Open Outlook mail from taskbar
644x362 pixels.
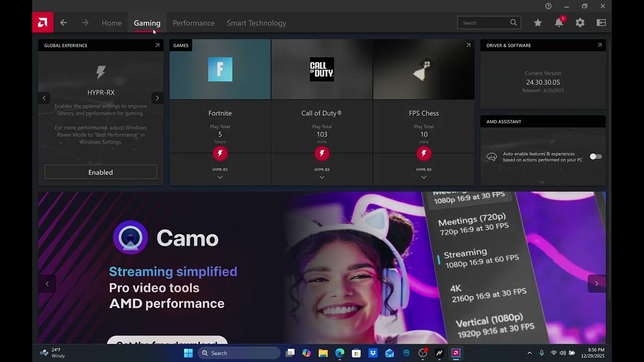tap(389, 353)
